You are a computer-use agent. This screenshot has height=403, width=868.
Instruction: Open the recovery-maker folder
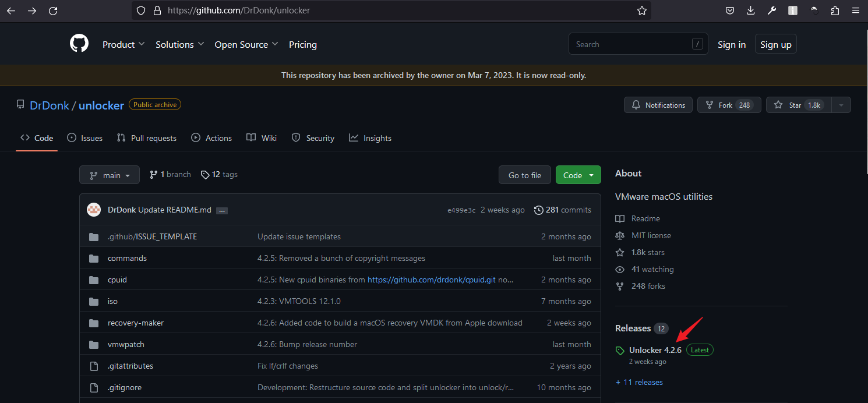tap(136, 323)
